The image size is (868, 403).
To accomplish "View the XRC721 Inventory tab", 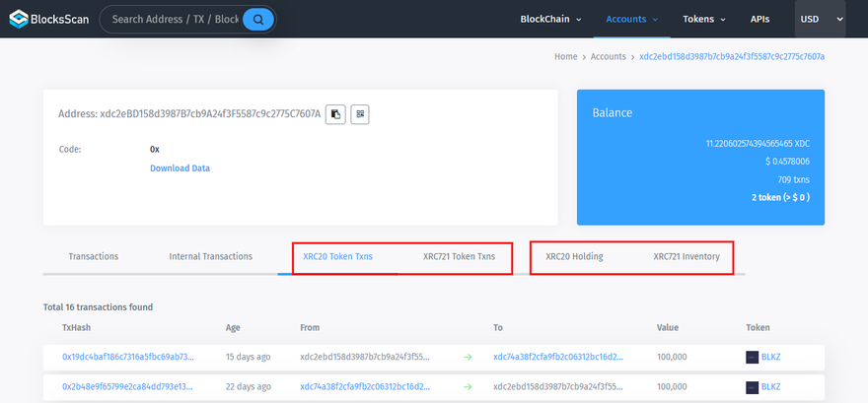I will (x=687, y=256).
